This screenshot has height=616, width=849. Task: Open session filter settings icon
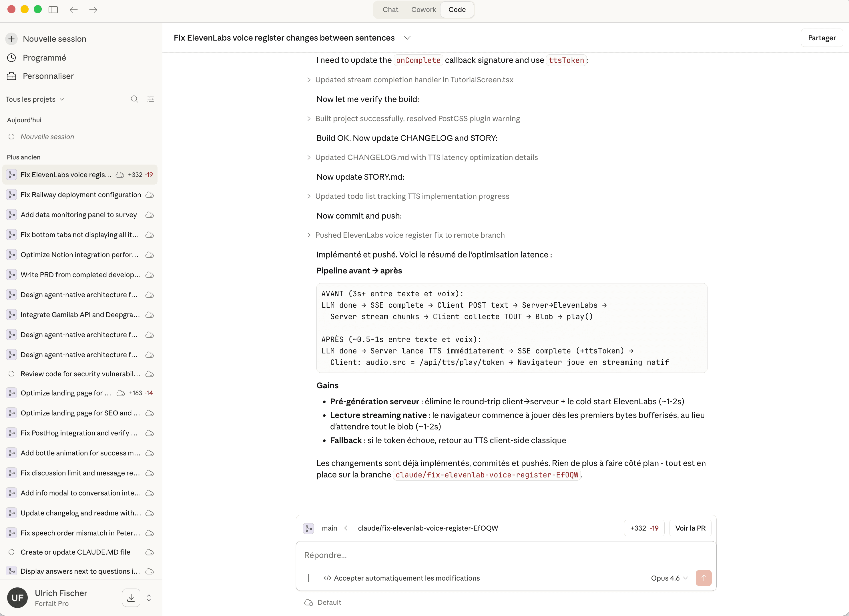(150, 99)
